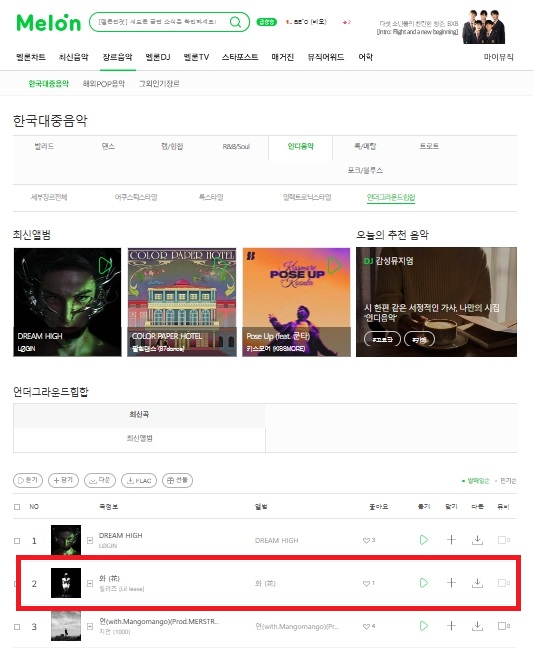Open the 멜론차트 menu
Image resolution: width=533 pixels, height=649 pixels.
click(x=31, y=57)
